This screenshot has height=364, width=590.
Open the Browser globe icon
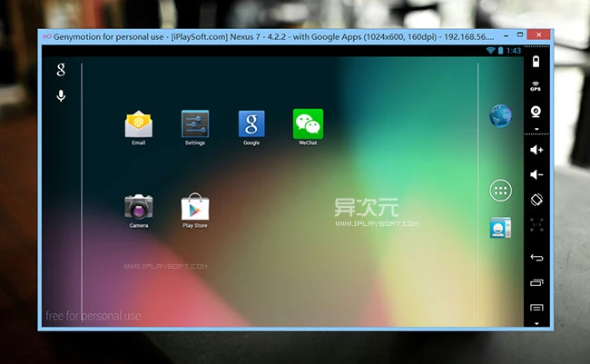[x=500, y=115]
